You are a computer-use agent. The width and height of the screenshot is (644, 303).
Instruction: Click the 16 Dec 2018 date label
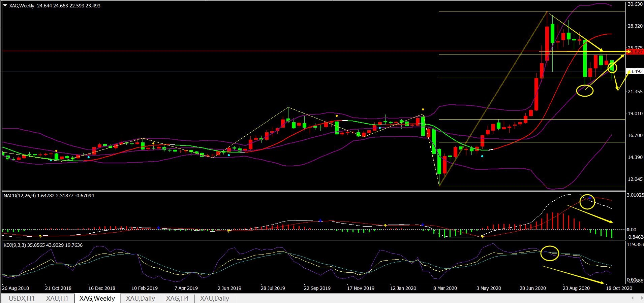[102, 288]
